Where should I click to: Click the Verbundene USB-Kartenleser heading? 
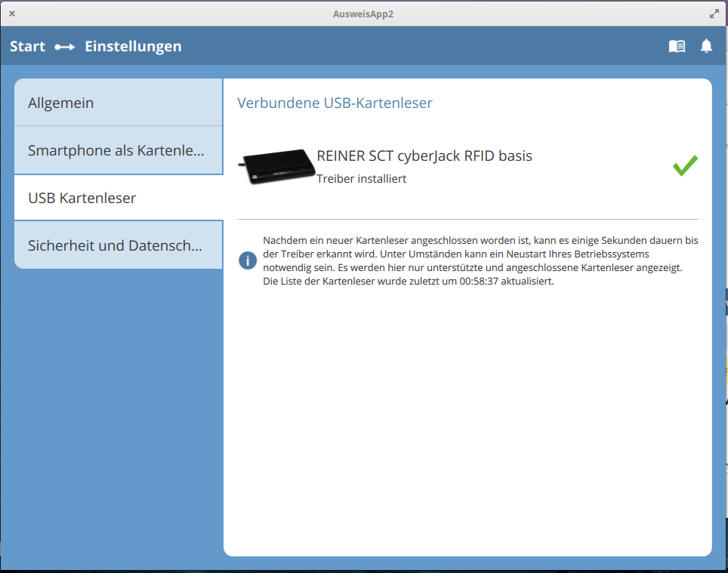point(335,103)
